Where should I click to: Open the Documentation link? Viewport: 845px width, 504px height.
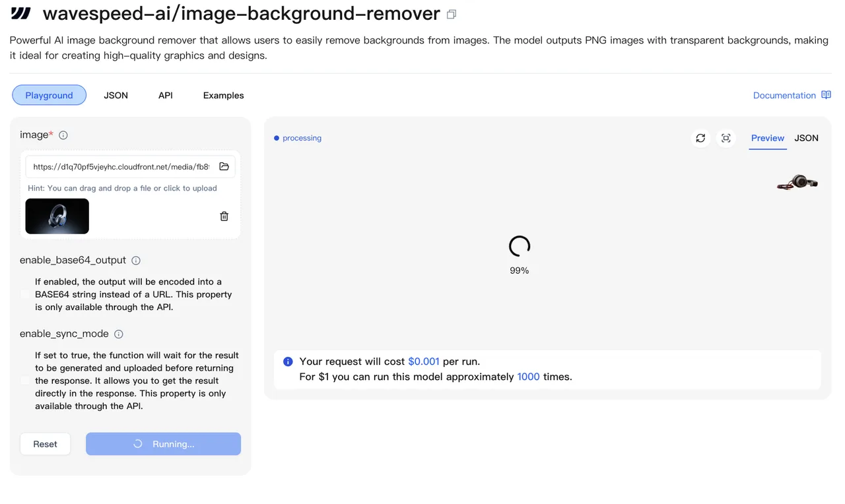[784, 95]
